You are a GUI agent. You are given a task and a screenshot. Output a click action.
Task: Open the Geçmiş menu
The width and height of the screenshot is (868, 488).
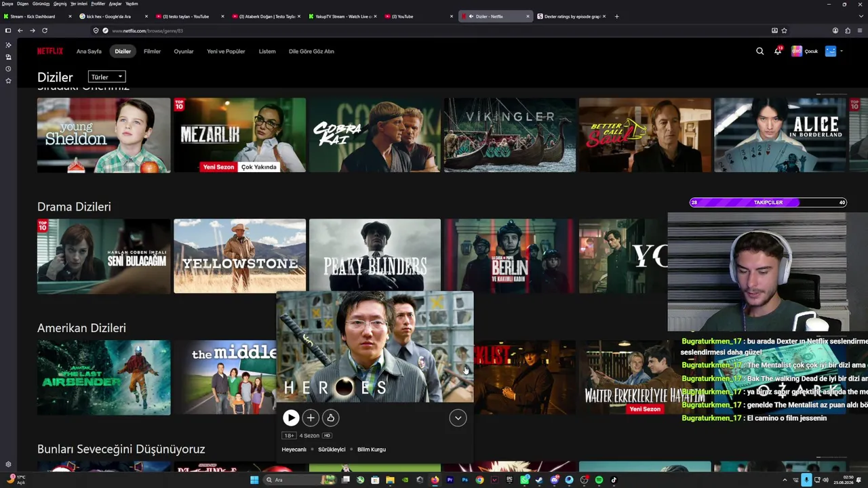[x=60, y=3]
